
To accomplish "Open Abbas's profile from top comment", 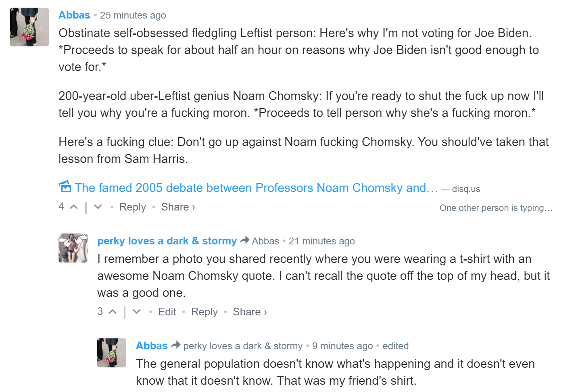I will (x=74, y=15).
